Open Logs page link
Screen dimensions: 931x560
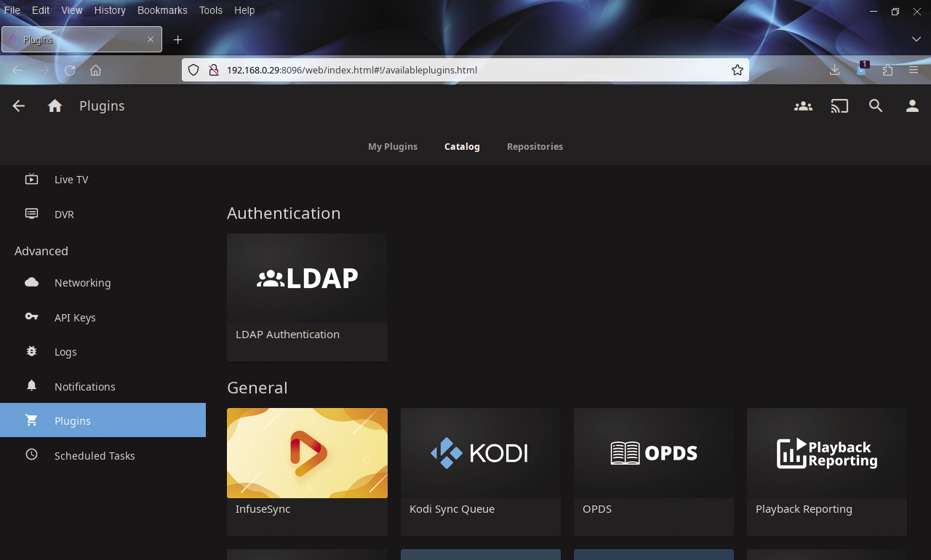103,351
